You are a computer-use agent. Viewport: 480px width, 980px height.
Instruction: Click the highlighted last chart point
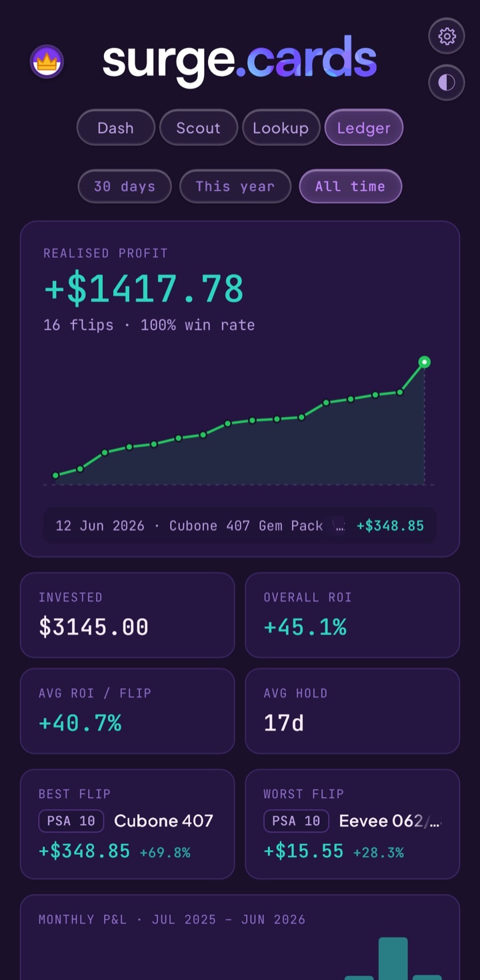click(425, 362)
